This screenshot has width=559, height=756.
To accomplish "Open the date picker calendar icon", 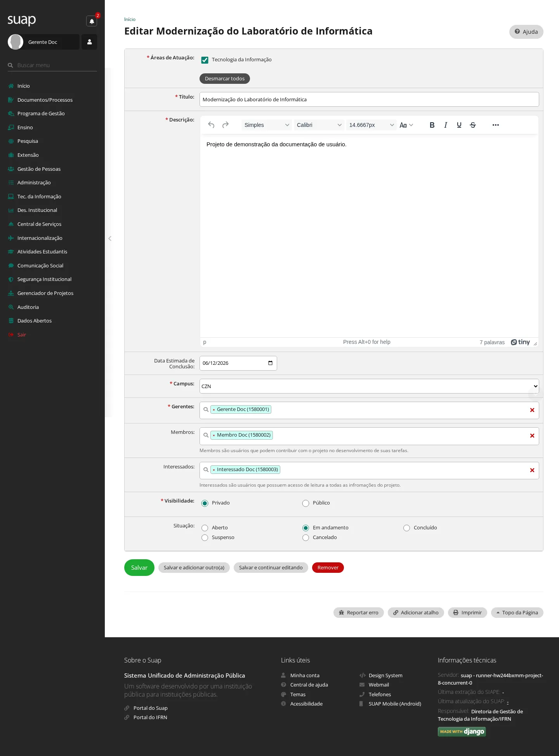I will pos(270,363).
